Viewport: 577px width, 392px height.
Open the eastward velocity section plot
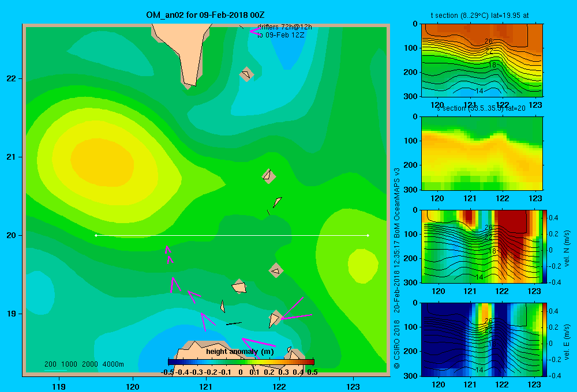482,340
